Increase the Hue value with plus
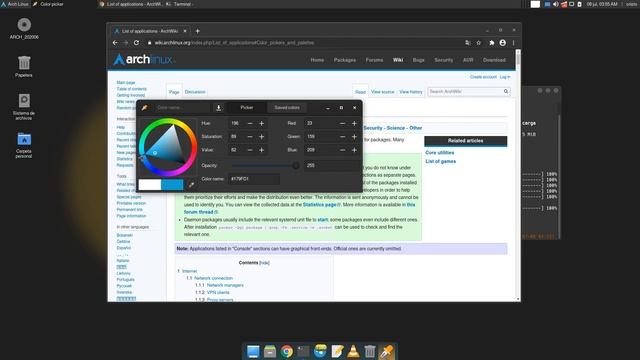The width and height of the screenshot is (640, 360). (x=262, y=123)
